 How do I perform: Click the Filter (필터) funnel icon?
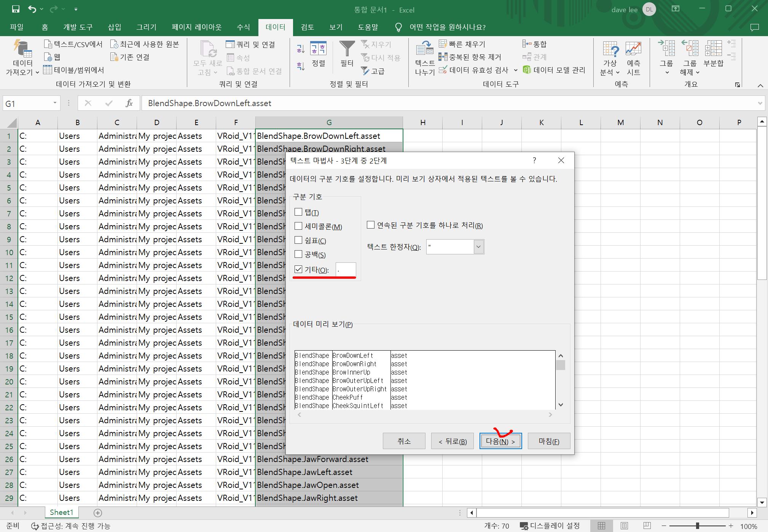[x=347, y=49]
